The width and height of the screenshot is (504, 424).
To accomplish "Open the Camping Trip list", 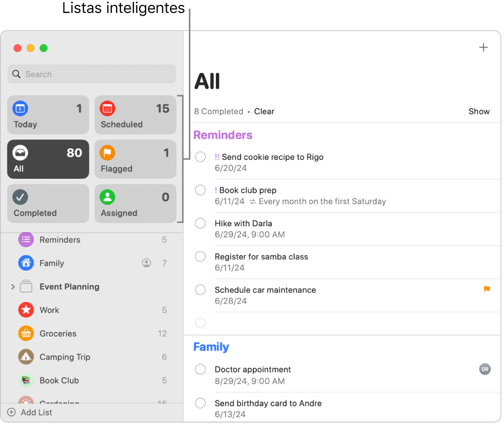I will click(x=65, y=357).
